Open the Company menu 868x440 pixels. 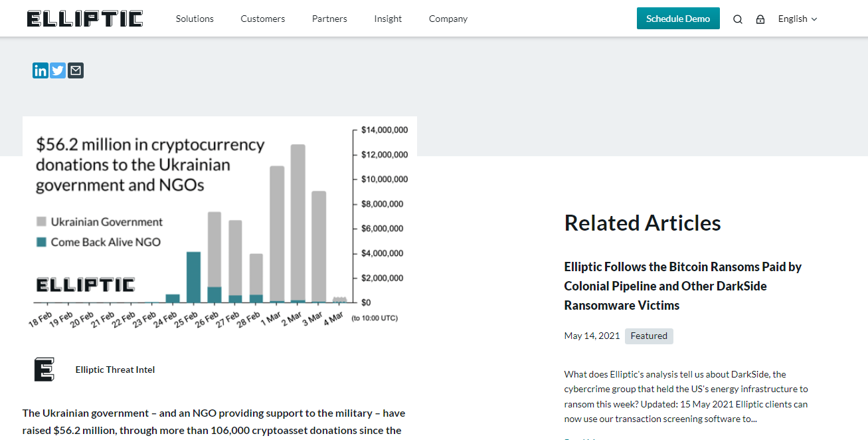coord(448,19)
